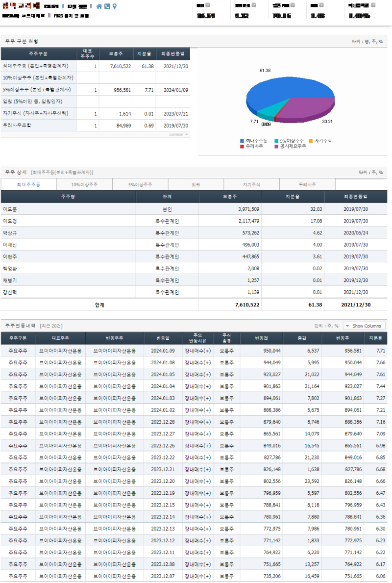The height and width of the screenshot is (583, 392).
Task: Click the phone contact icon
Action: tap(107, 6)
